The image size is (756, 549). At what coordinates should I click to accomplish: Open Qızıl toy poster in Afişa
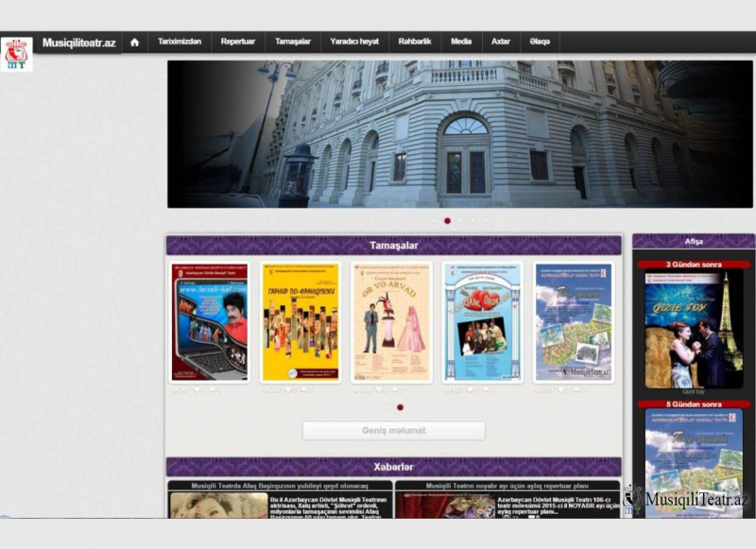tap(694, 331)
